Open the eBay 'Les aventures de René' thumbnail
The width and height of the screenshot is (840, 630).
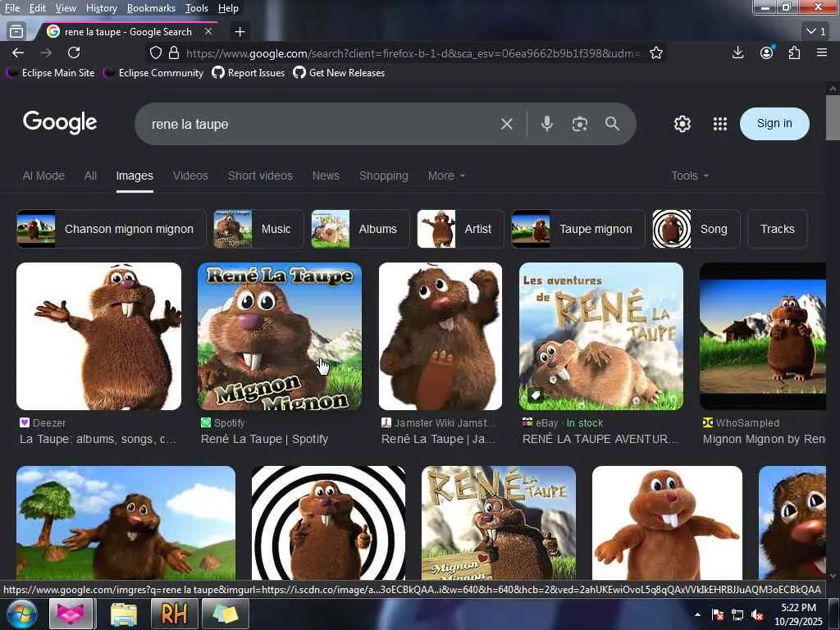(601, 336)
